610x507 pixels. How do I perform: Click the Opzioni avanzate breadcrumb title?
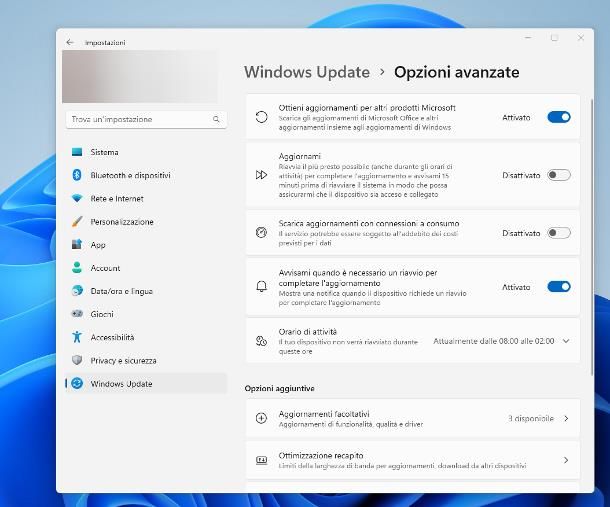456,72
